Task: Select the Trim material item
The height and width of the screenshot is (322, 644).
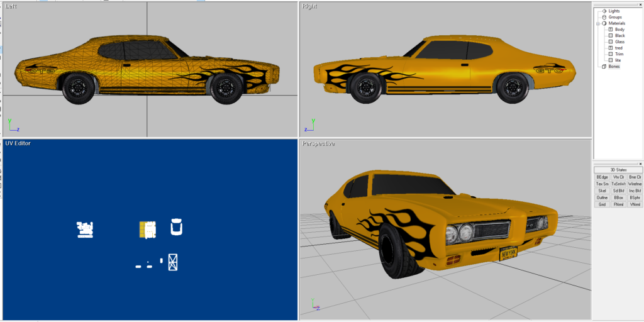Action: pyautogui.click(x=619, y=54)
